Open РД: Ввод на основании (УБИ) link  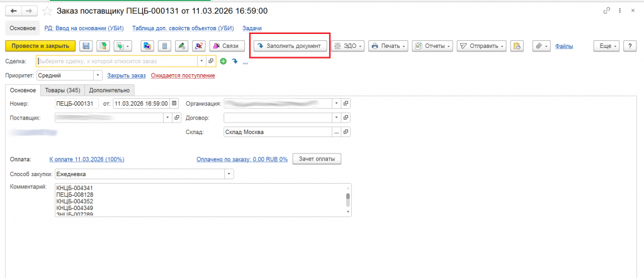tap(84, 28)
